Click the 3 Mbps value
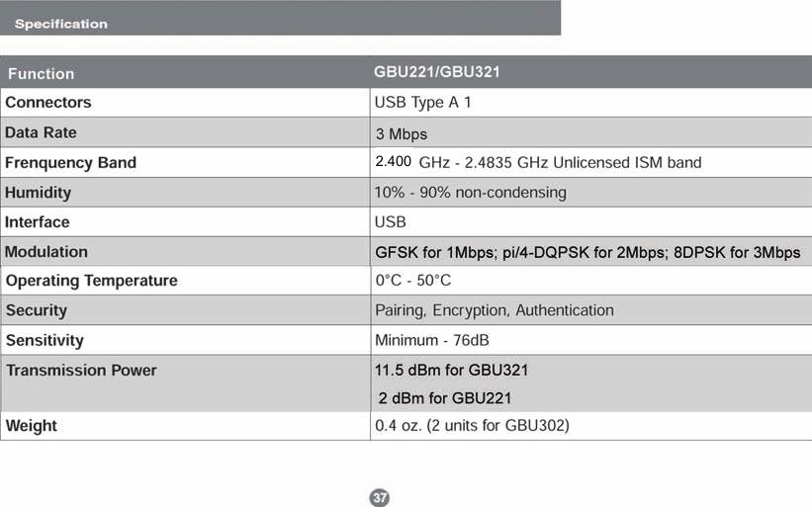Screen dimensions: 812x507 pyautogui.click(x=402, y=133)
